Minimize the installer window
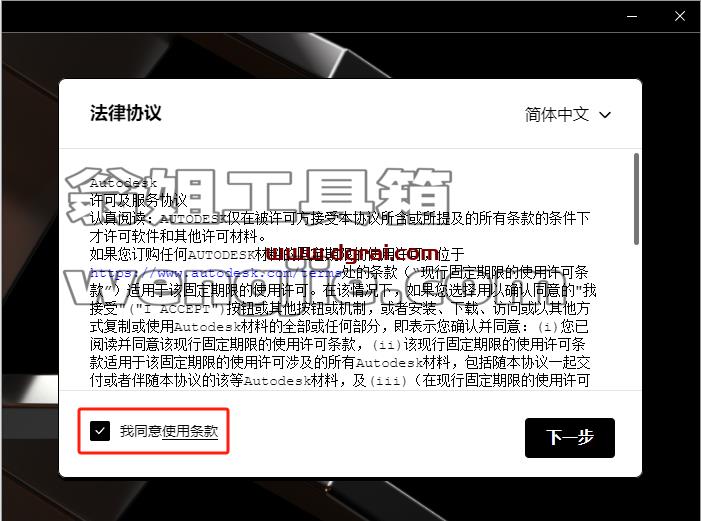Image resolution: width=701 pixels, height=521 pixels. (x=632, y=17)
